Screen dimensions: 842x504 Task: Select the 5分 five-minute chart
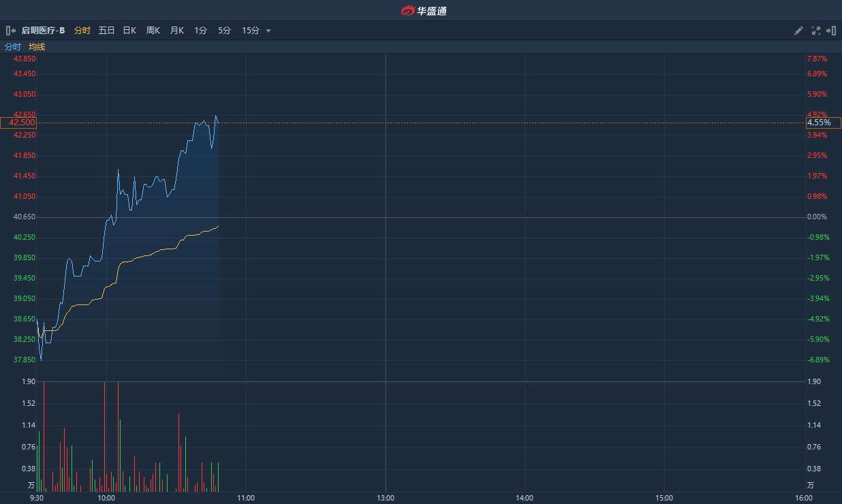tap(225, 31)
